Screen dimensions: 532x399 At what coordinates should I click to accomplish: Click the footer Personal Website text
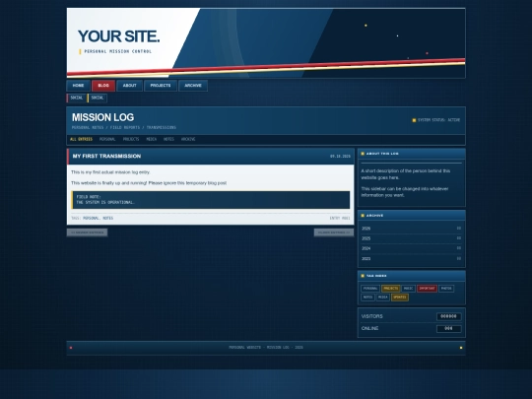pos(245,348)
